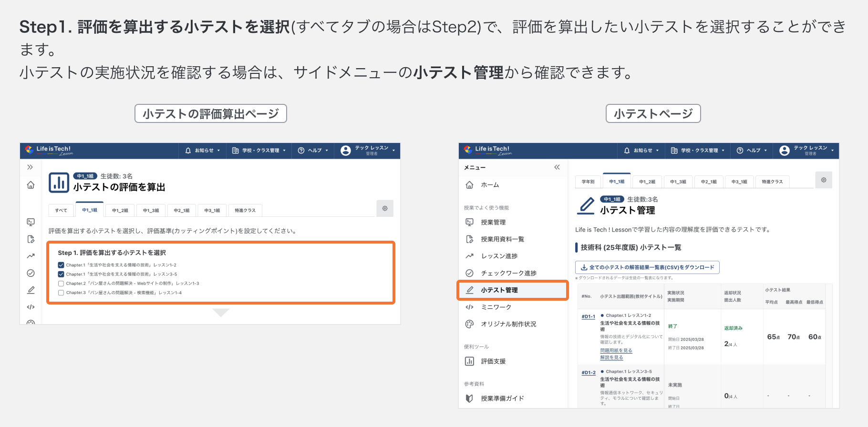Screen dimensions: 868x427
Task: Click the 70点 highest score cell
Action: pyautogui.click(x=794, y=337)
